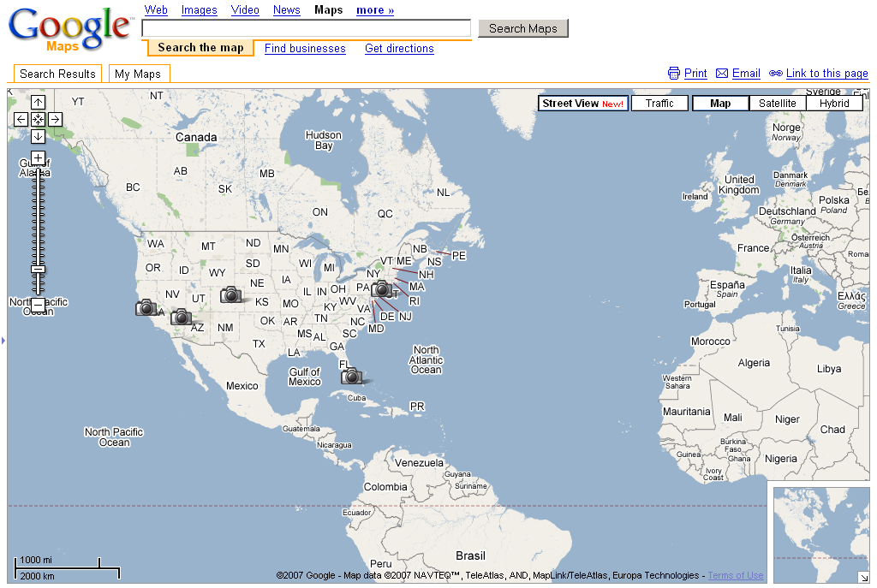877x588 pixels.
Task: Pan the map down with the arrow
Action: [x=38, y=136]
